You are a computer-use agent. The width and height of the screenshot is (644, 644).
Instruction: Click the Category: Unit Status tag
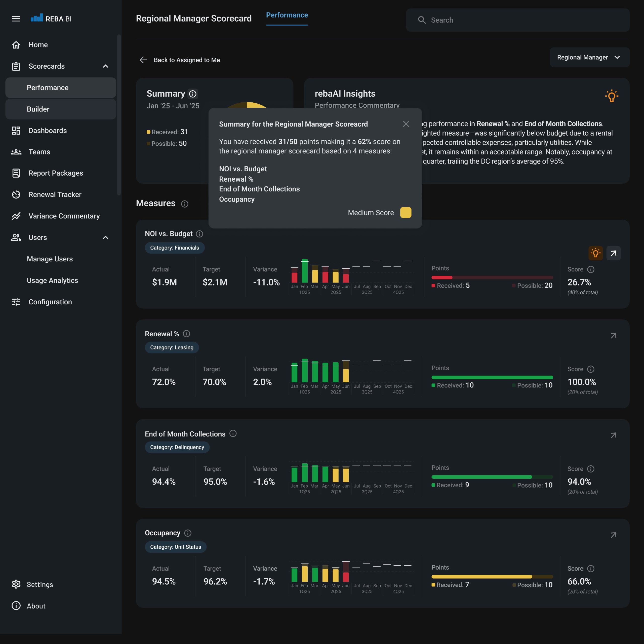point(175,547)
